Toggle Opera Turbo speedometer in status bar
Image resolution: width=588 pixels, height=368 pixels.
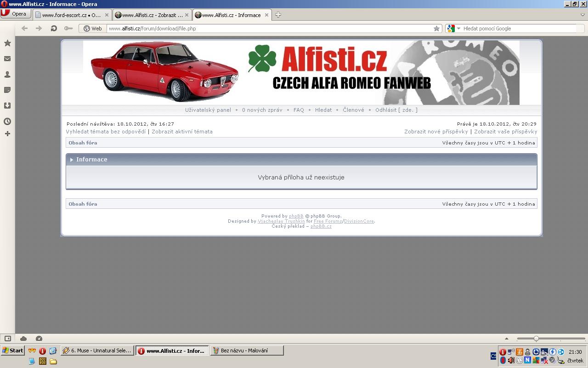(x=39, y=339)
